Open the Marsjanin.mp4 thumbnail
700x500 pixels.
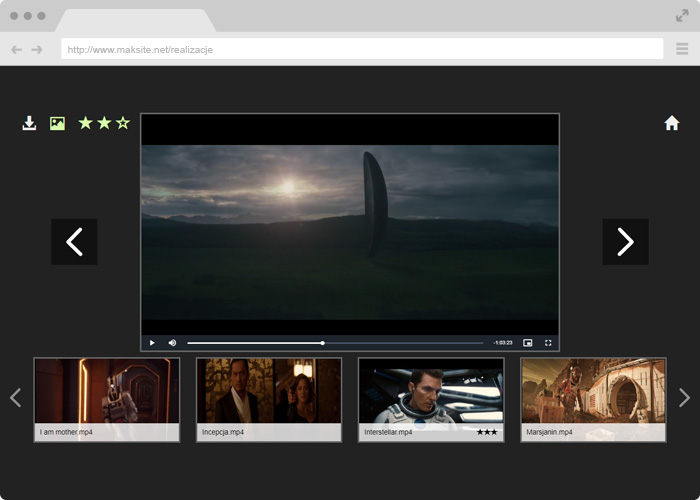[593, 400]
